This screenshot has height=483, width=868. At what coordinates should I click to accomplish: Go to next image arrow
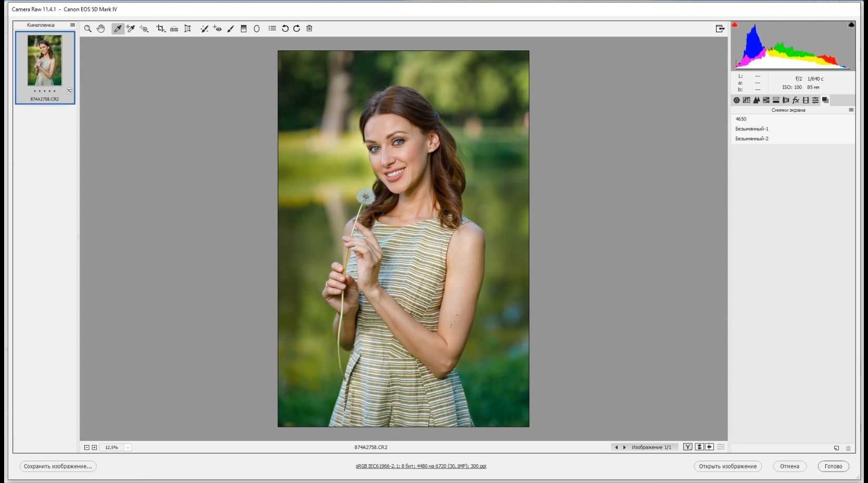coord(624,447)
